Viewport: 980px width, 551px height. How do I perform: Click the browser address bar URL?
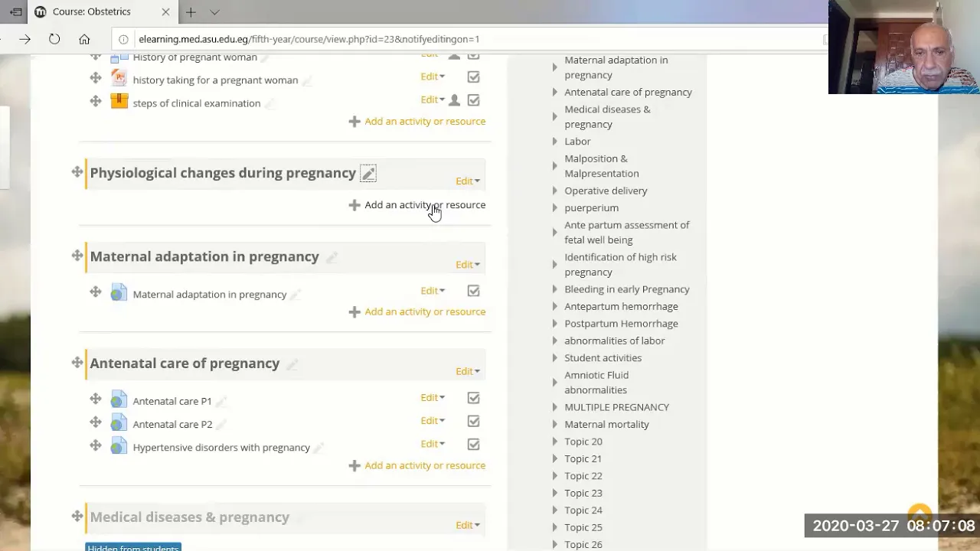coord(309,39)
